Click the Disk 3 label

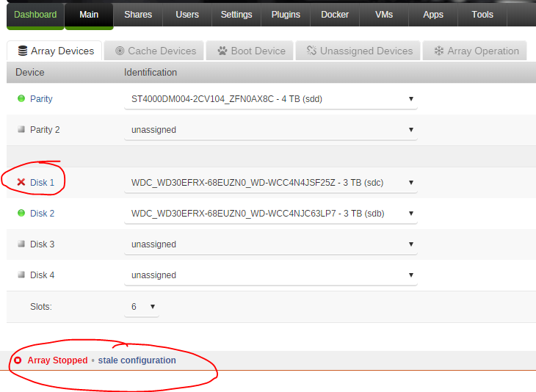(42, 244)
